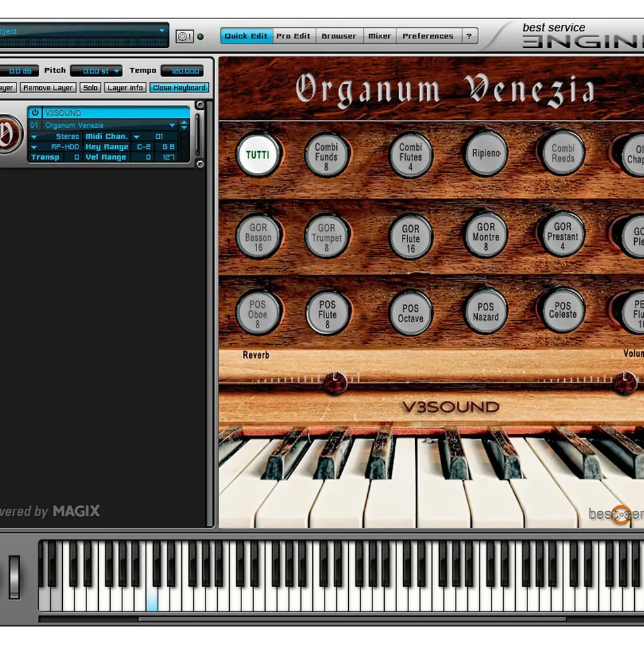
Task: Click the Remove Layer button
Action: [x=48, y=88]
